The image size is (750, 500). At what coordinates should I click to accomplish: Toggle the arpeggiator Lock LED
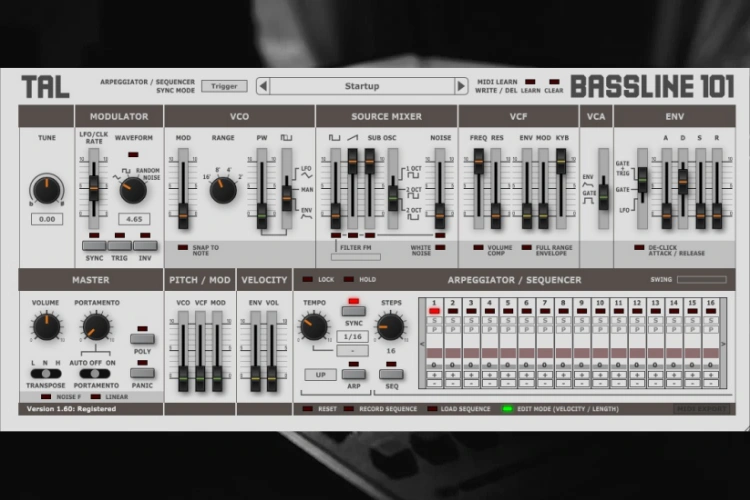coord(308,279)
